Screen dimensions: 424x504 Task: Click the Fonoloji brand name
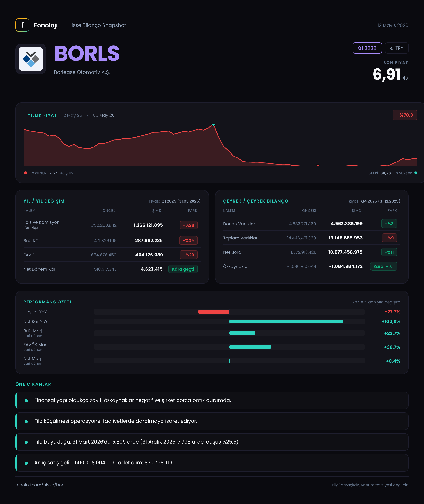pyautogui.click(x=46, y=25)
